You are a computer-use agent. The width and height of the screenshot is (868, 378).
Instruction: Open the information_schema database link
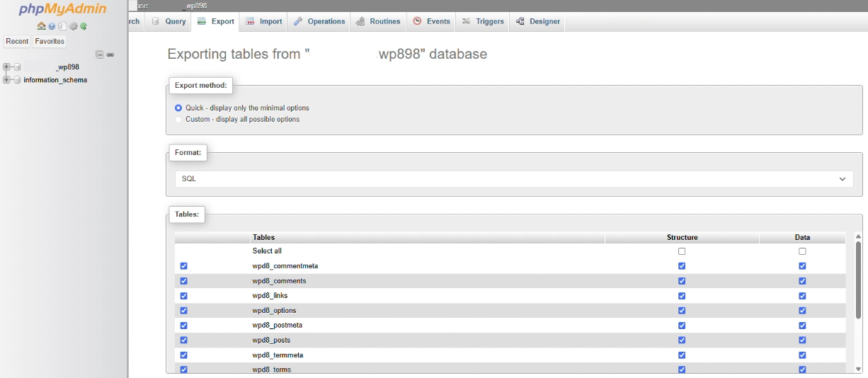click(55, 80)
